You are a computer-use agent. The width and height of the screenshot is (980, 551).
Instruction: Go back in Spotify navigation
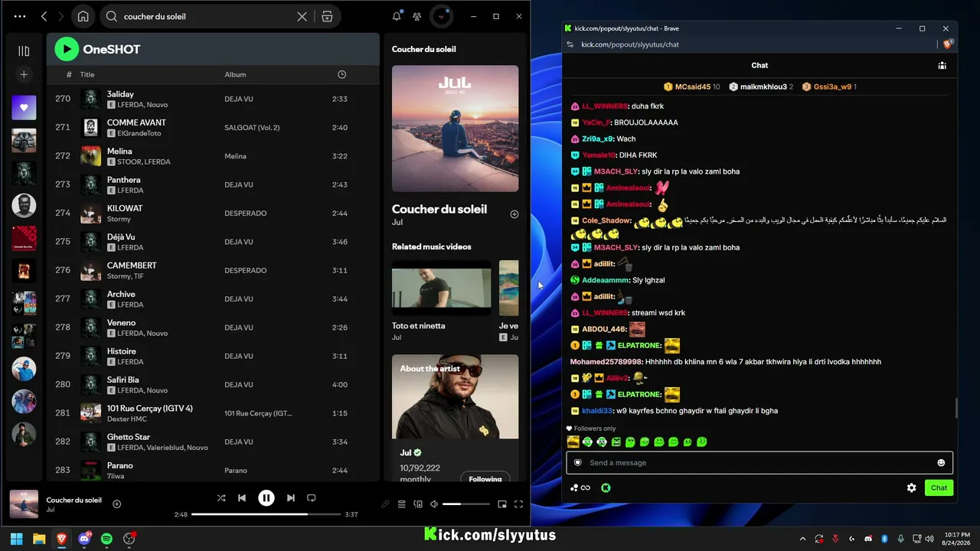44,16
